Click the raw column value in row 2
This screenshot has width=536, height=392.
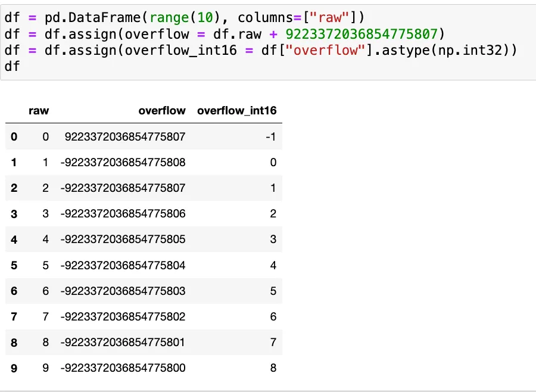coord(45,188)
